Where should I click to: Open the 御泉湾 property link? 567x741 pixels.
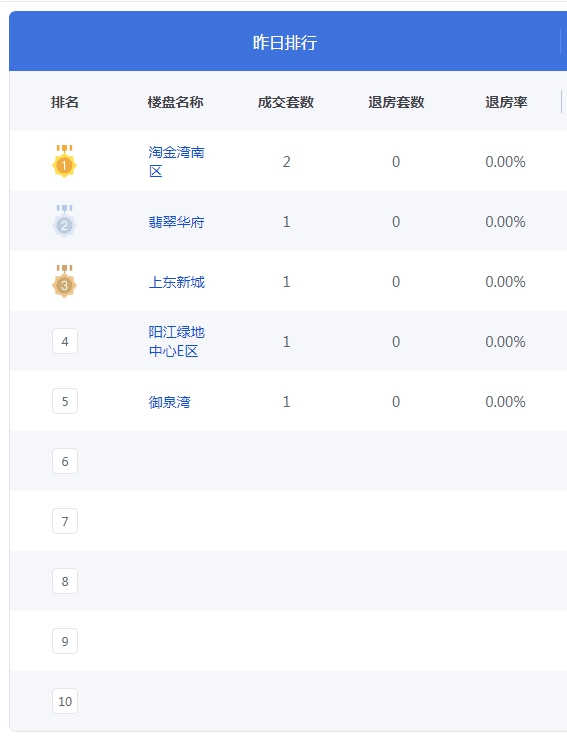tap(169, 402)
